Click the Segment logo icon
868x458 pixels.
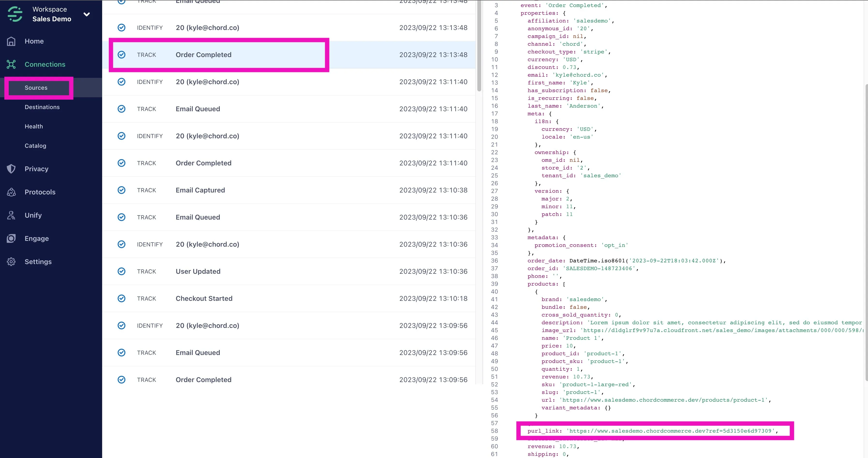15,14
